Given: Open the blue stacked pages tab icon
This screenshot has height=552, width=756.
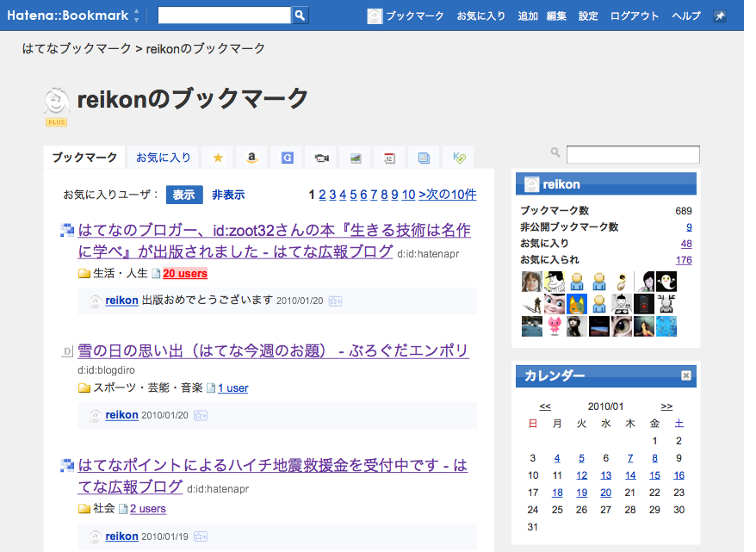Looking at the screenshot, I should coord(424,158).
